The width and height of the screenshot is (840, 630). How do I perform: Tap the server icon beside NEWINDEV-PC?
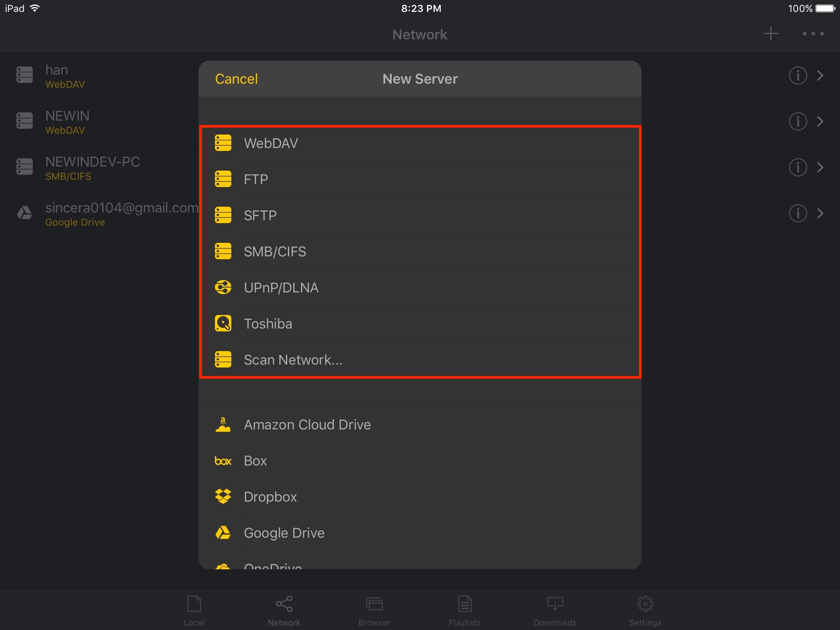[25, 167]
